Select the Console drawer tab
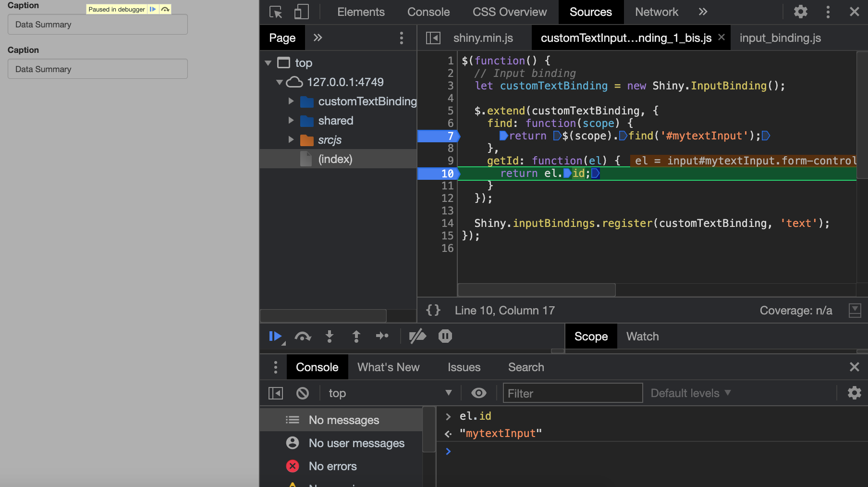Image resolution: width=868 pixels, height=487 pixels. [317, 367]
